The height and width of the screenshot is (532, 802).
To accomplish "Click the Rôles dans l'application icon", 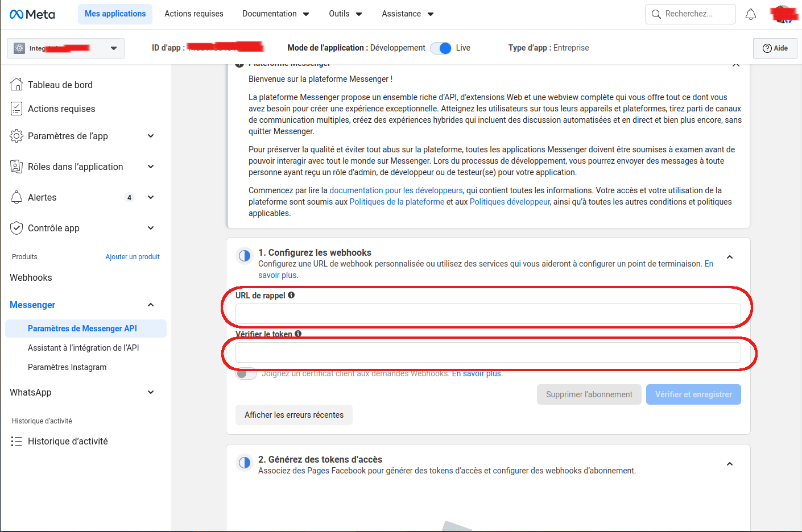I will click(x=16, y=167).
